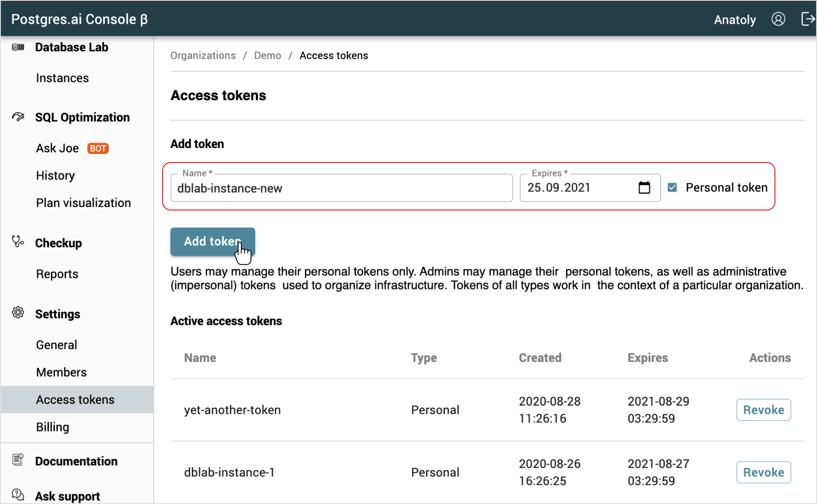The height and width of the screenshot is (504, 817).
Task: Click the Expires column header
Action: 648,358
